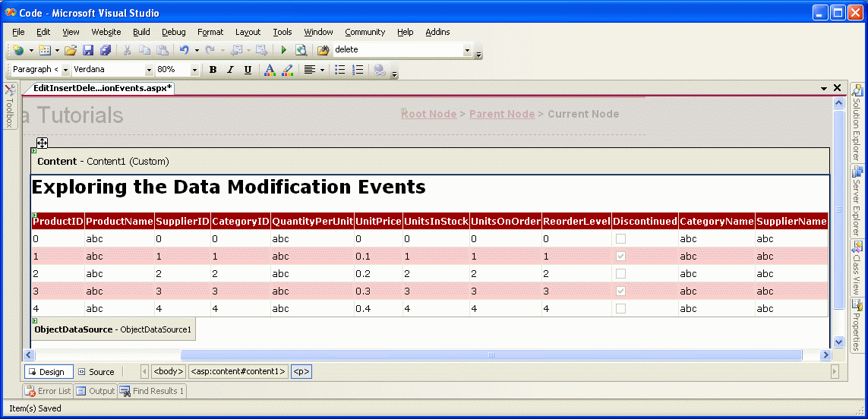The width and height of the screenshot is (868, 419).
Task: Toggle Discontinued checkbox in row 4
Action: coord(621,309)
